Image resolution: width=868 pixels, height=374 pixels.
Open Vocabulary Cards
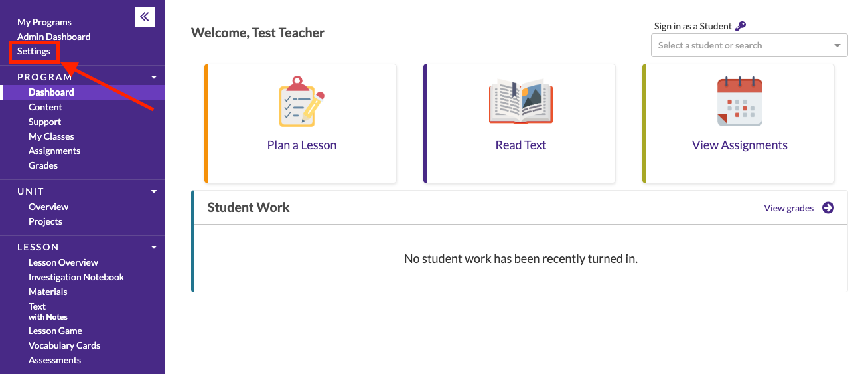point(64,345)
